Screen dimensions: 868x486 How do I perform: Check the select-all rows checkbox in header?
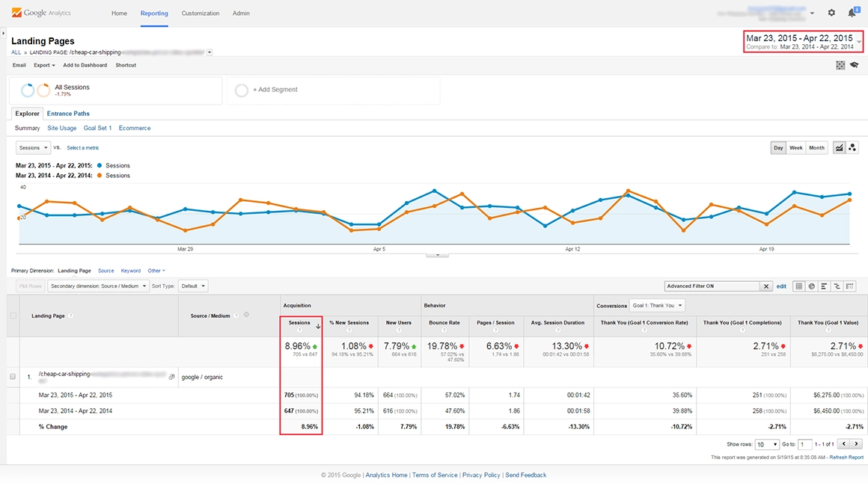[x=13, y=316]
